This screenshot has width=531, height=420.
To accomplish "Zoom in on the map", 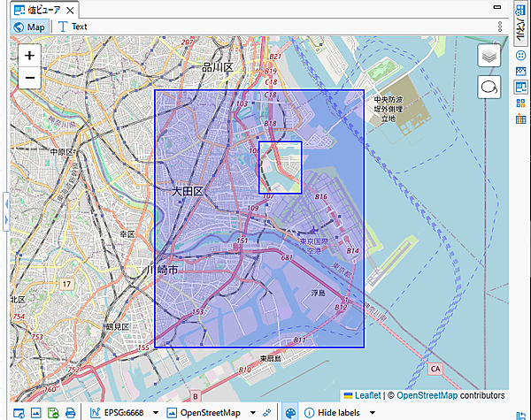I will [30, 55].
